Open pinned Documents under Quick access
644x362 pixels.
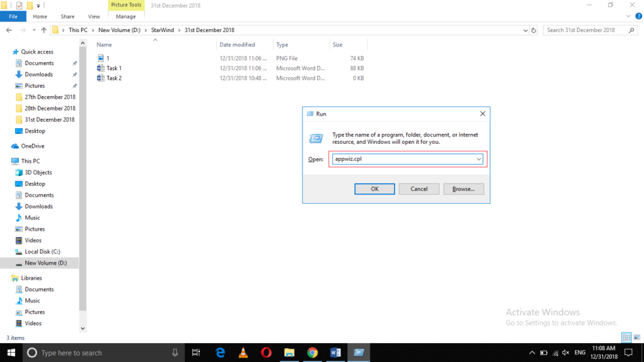(39, 63)
